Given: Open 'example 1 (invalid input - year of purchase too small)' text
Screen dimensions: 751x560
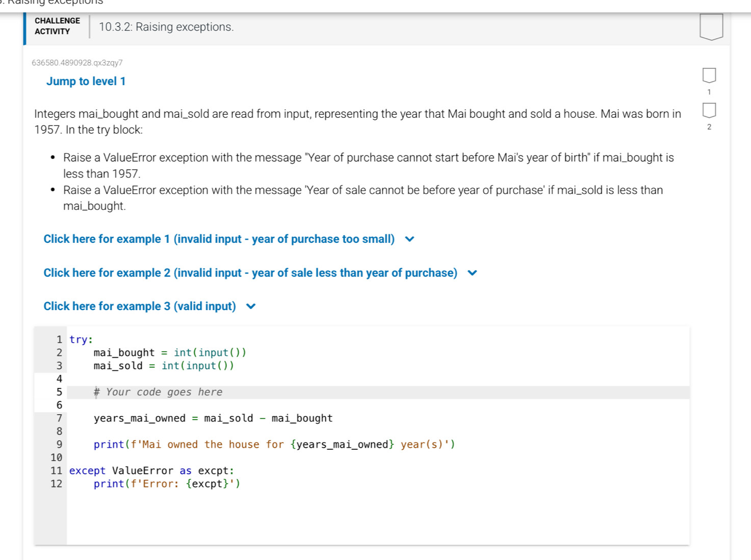Looking at the screenshot, I should tap(219, 239).
